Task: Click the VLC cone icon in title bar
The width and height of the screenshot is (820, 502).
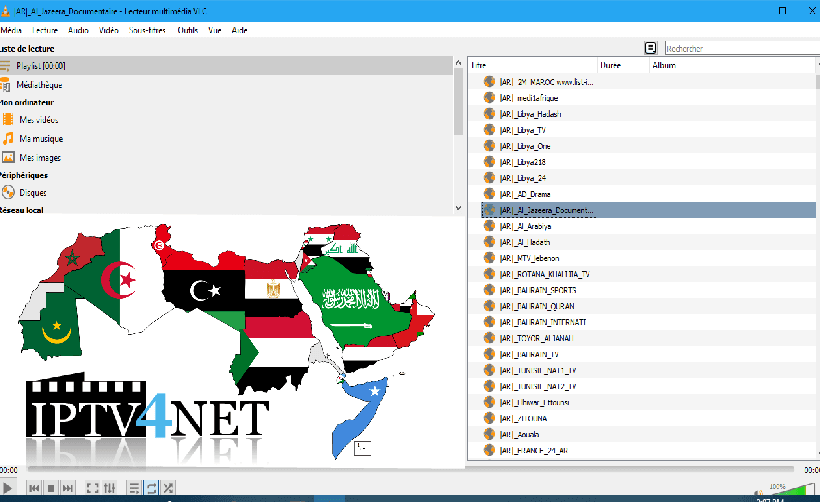Action: pos(5,10)
